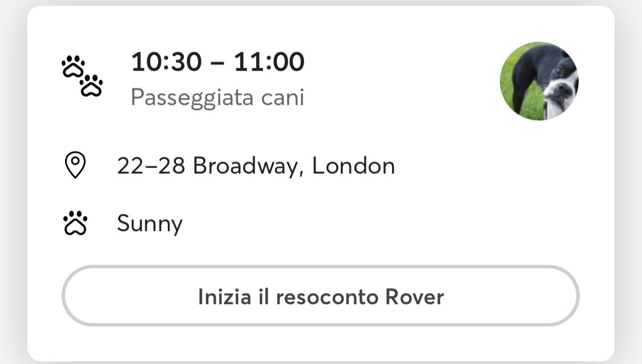The image size is (642, 364).
Task: Tap the pet name Sunny
Action: coord(150,224)
